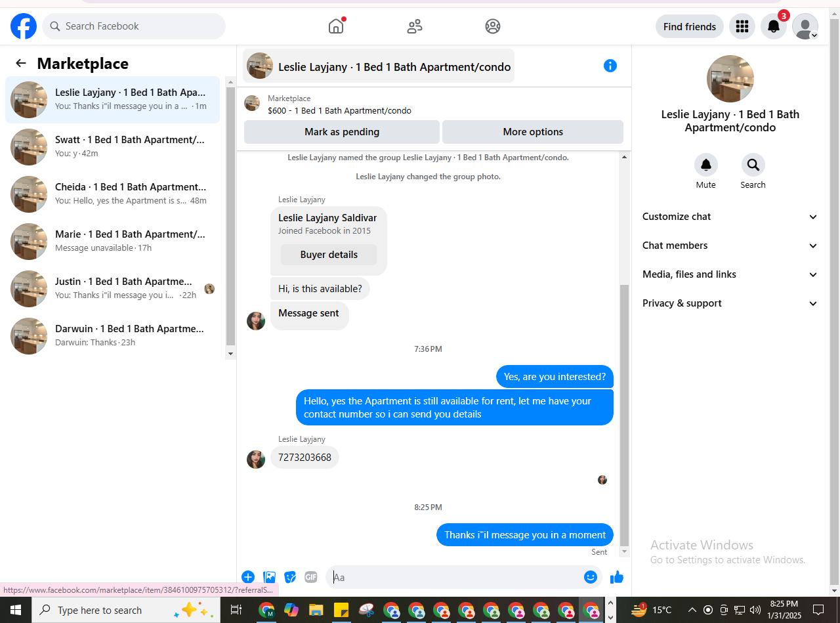This screenshot has width=840, height=623.
Task: Open more actions plus icon in composer
Action: click(248, 577)
